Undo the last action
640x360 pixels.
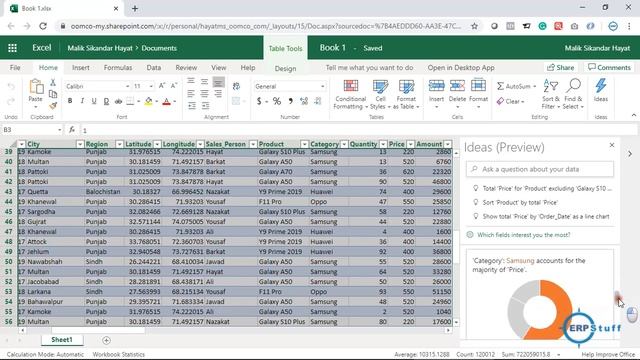pyautogui.click(x=11, y=87)
